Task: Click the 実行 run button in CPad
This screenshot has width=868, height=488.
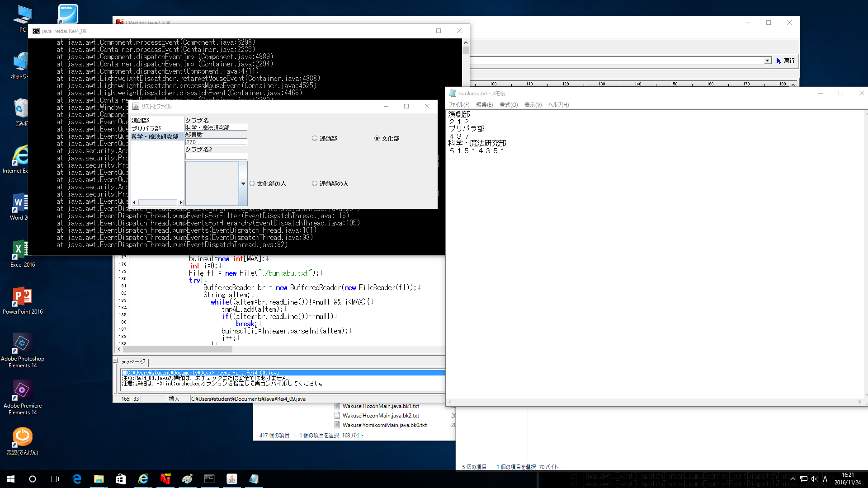Action: click(786, 61)
